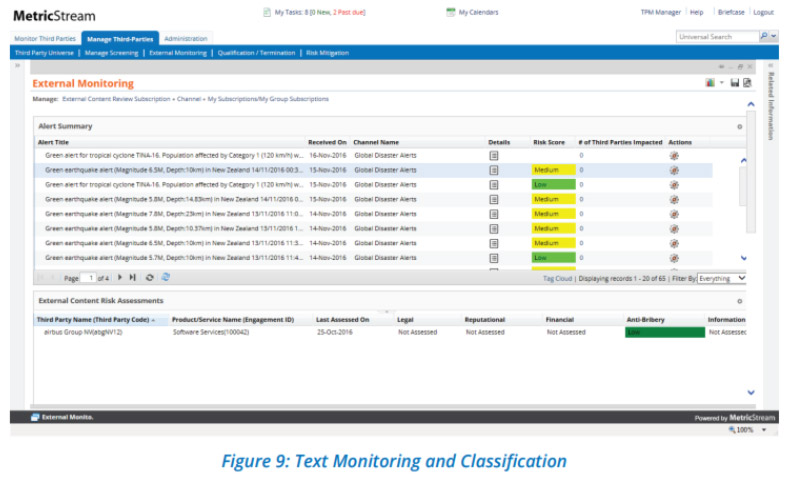The width and height of the screenshot is (793, 480).
Task: Open Qualification / Termination submenu
Action: (256, 53)
